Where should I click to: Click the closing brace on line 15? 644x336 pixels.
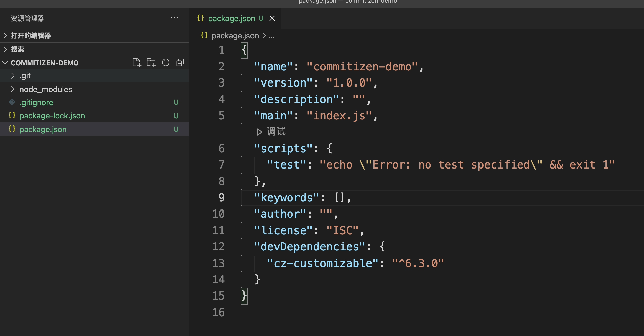pos(244,296)
